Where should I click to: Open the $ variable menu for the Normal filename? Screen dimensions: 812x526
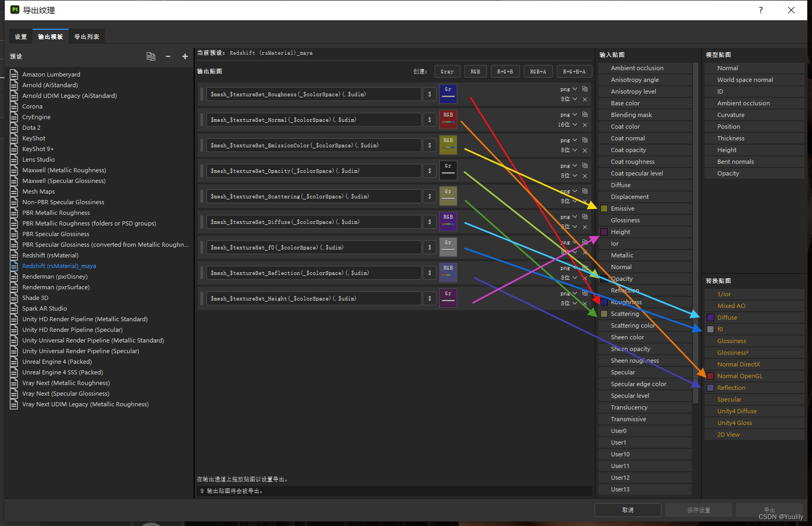pos(430,120)
